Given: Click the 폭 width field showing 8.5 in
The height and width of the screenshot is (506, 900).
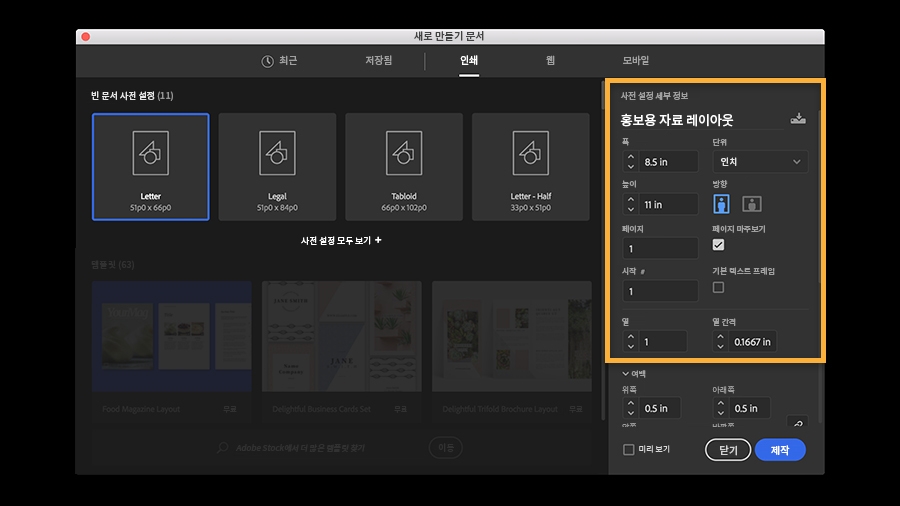Looking at the screenshot, I should [x=668, y=162].
